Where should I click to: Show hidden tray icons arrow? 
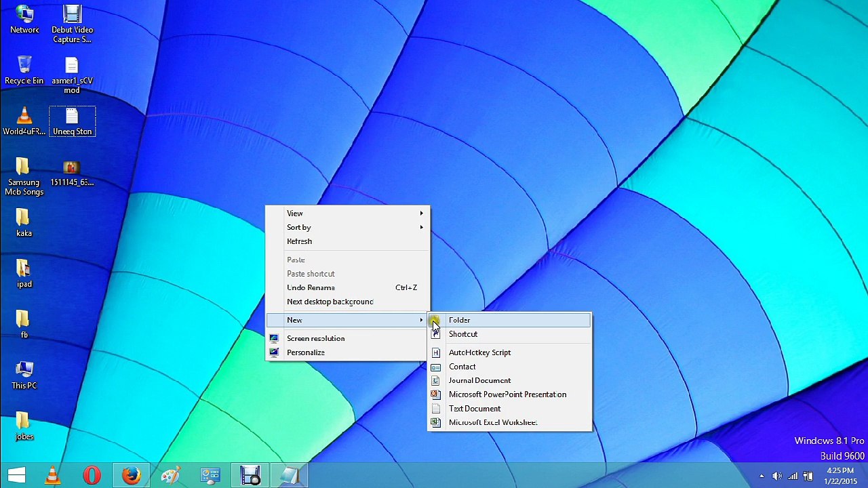coord(762,476)
